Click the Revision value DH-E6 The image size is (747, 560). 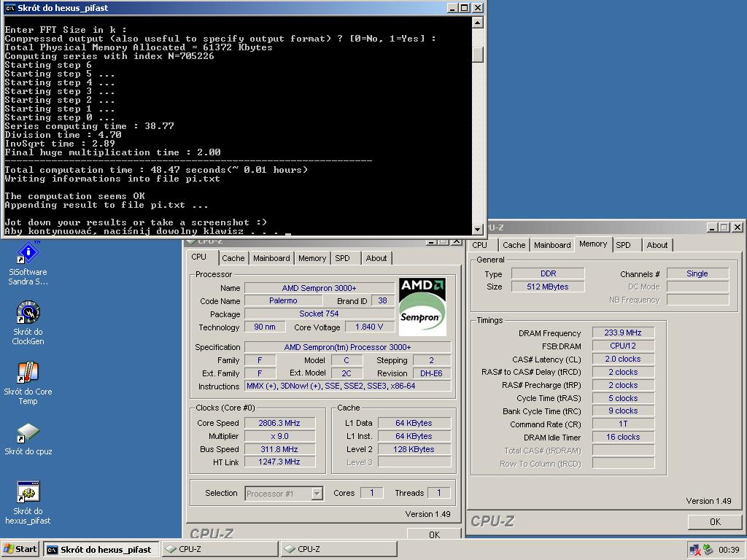tap(432, 373)
